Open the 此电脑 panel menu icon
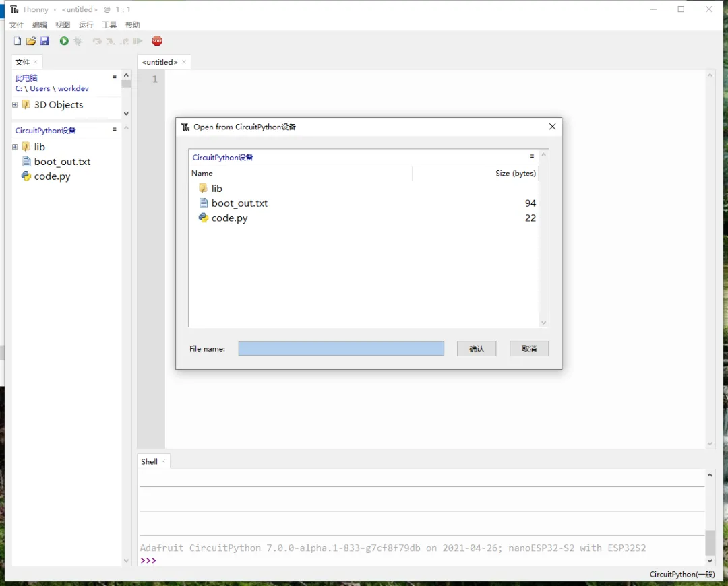The image size is (728, 586). pyautogui.click(x=115, y=77)
